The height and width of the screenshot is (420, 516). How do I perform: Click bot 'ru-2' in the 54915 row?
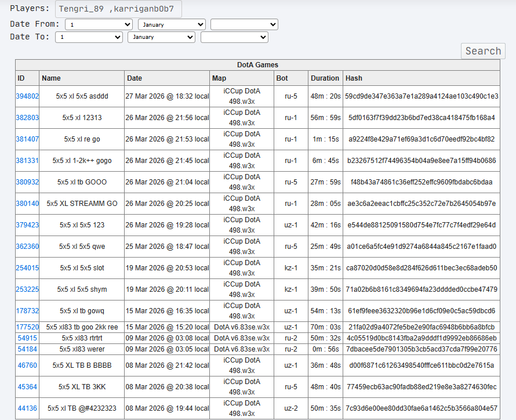point(291,338)
